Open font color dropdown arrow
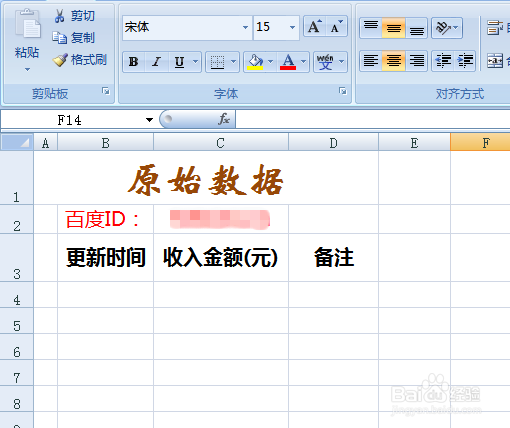Viewport: 510px width, 428px height. 304,62
